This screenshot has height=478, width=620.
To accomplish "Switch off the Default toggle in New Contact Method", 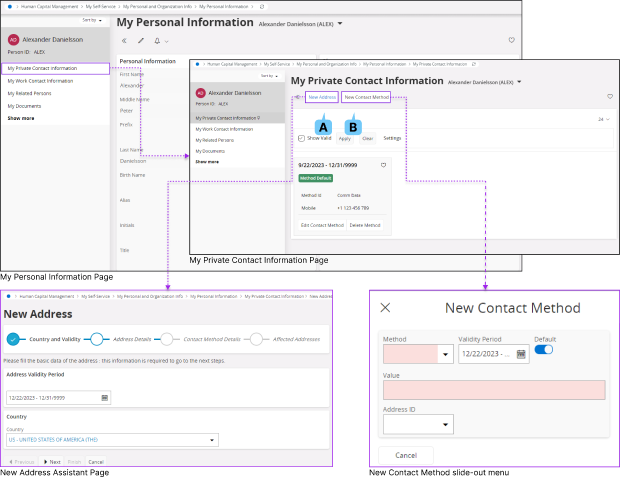I will point(544,350).
